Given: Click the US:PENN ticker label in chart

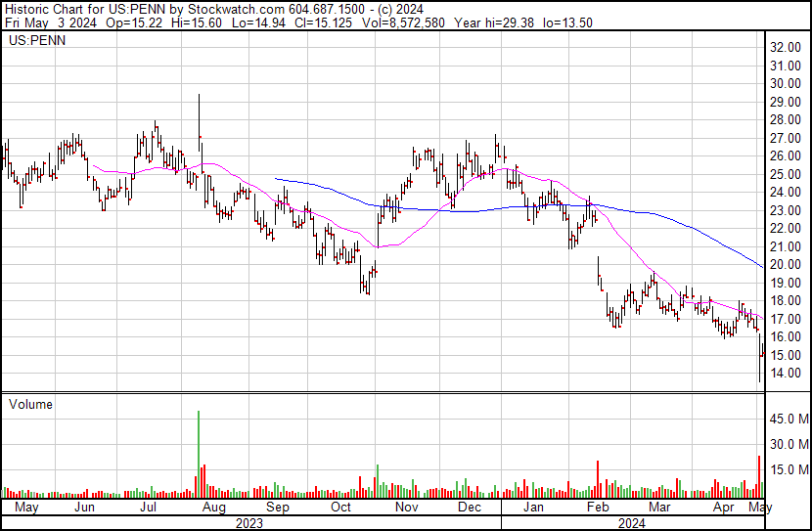Looking at the screenshot, I should pyautogui.click(x=37, y=40).
